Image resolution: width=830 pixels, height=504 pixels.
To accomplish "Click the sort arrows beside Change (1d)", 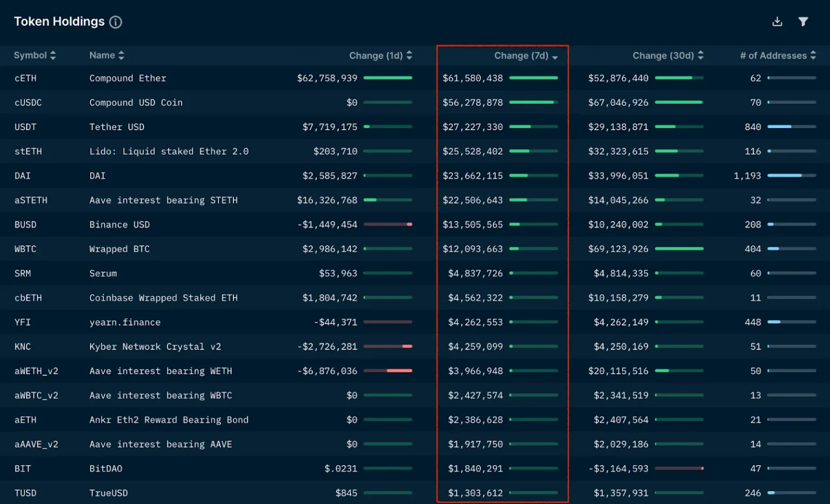I will point(410,55).
